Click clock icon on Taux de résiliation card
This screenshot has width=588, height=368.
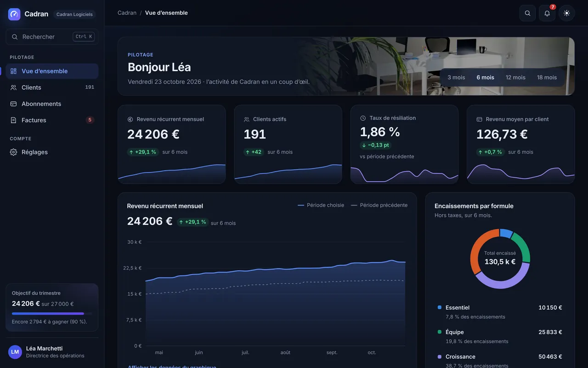point(363,118)
